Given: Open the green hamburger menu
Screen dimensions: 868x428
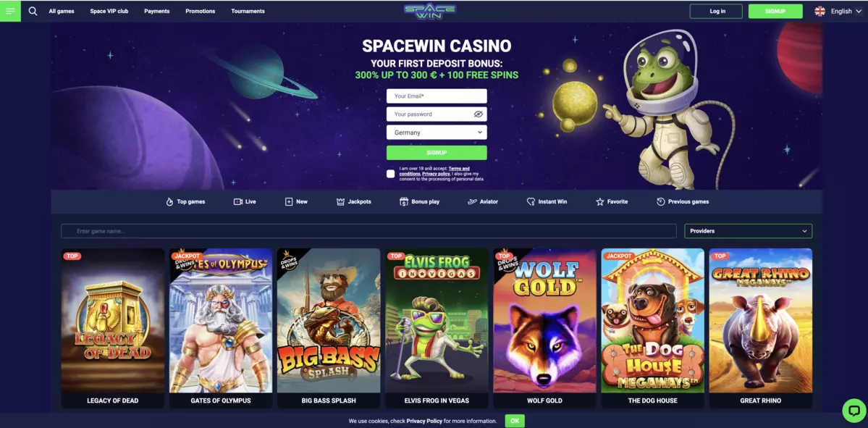Looking at the screenshot, I should pos(10,11).
